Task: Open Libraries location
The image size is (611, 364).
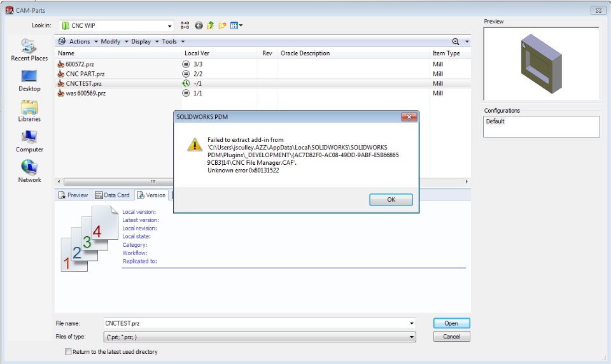Action: pos(29,111)
